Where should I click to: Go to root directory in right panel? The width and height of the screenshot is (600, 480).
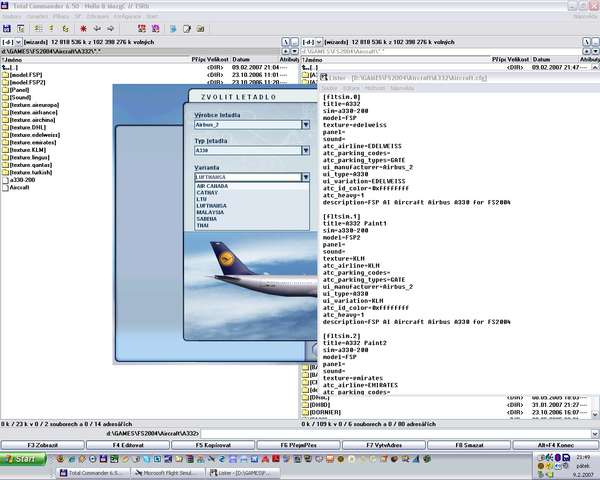[587, 42]
